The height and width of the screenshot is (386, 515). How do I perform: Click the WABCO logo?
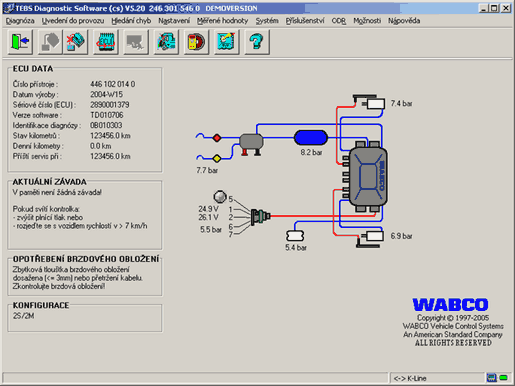click(450, 305)
